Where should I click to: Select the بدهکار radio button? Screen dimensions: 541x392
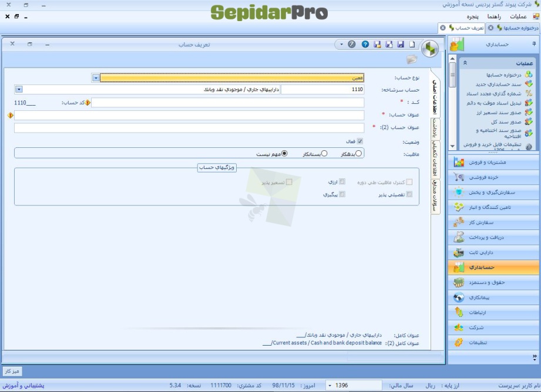point(359,153)
